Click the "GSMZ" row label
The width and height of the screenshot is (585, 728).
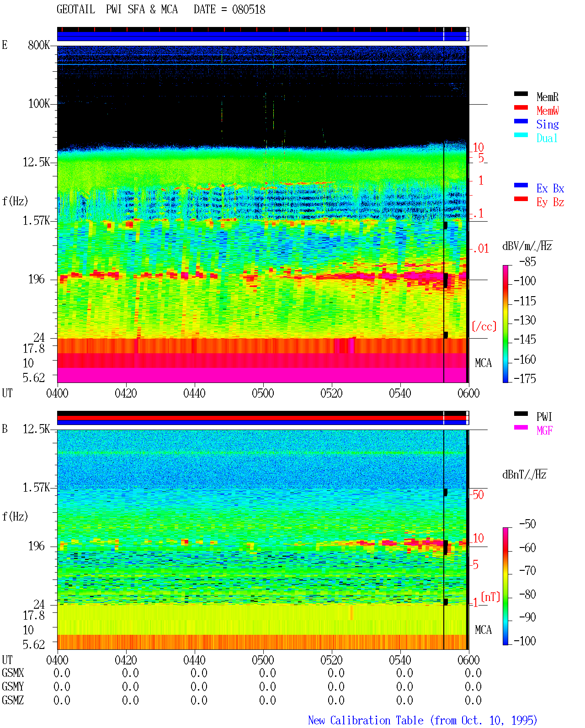tap(13, 701)
